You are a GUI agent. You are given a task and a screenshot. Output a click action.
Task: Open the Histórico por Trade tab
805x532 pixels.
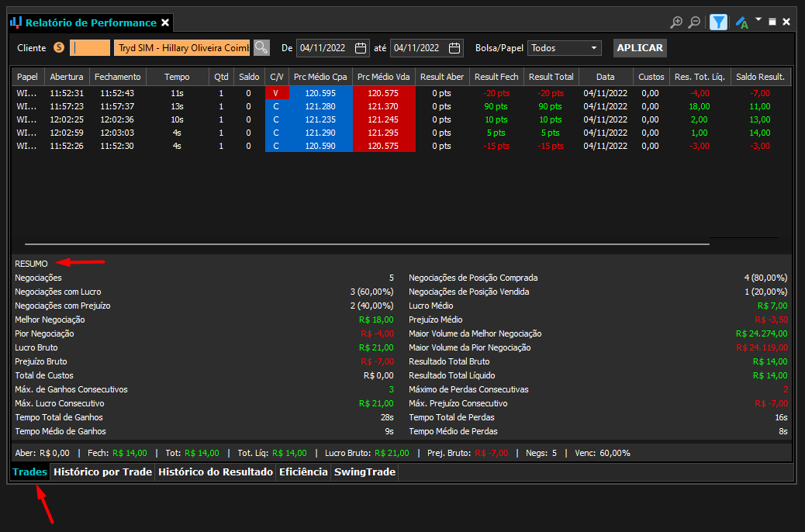coord(102,472)
